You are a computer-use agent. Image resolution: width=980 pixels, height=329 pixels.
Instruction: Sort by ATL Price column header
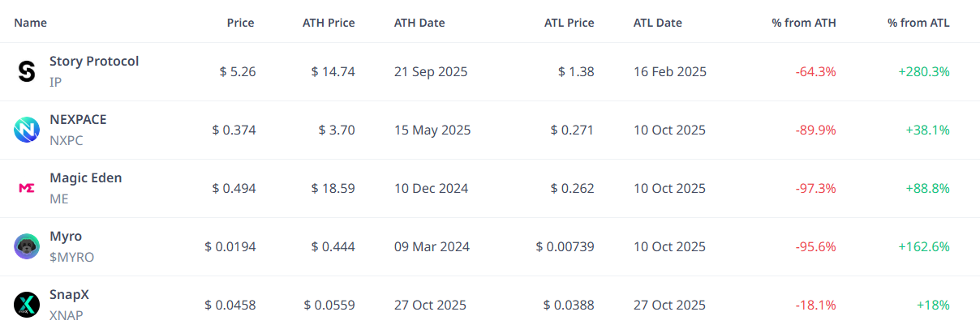[569, 23]
